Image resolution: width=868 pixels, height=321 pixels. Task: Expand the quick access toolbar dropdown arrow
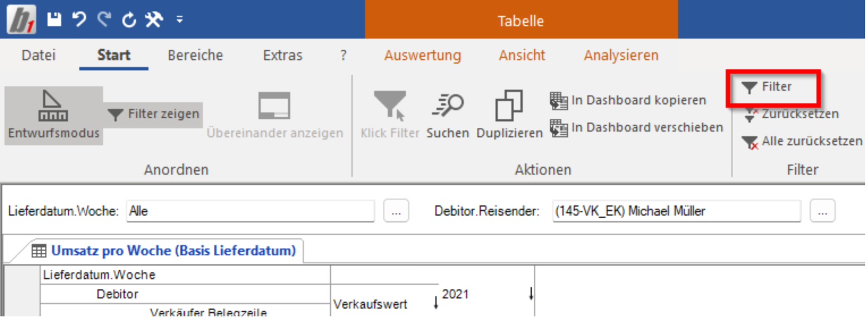click(180, 20)
